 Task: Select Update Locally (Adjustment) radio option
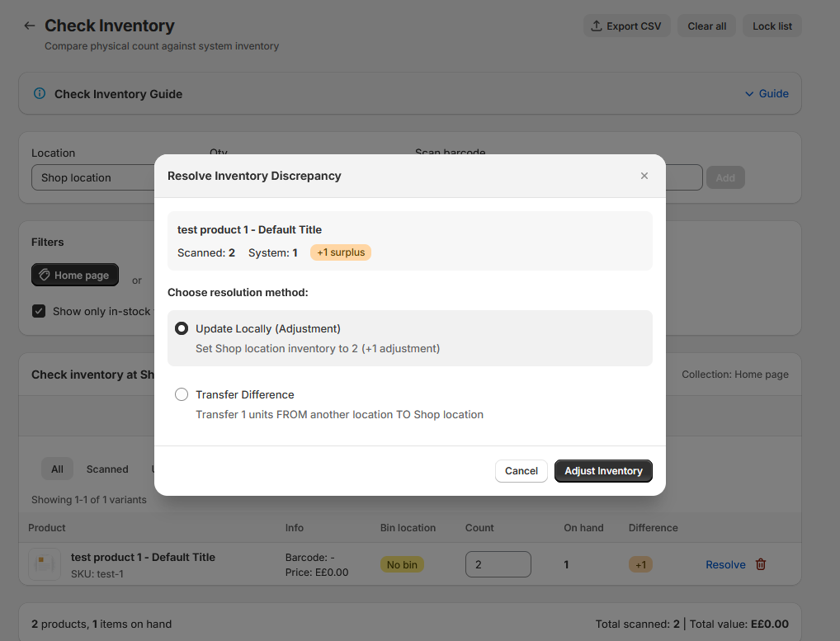coord(182,328)
